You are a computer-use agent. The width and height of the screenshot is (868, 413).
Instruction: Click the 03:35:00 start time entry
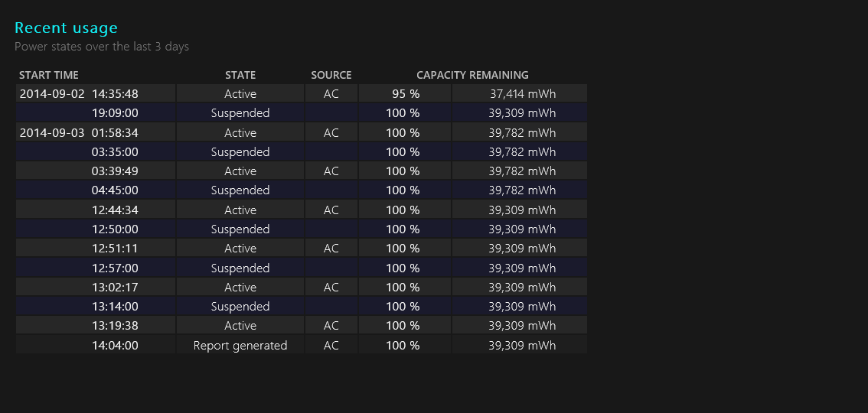[x=115, y=152]
